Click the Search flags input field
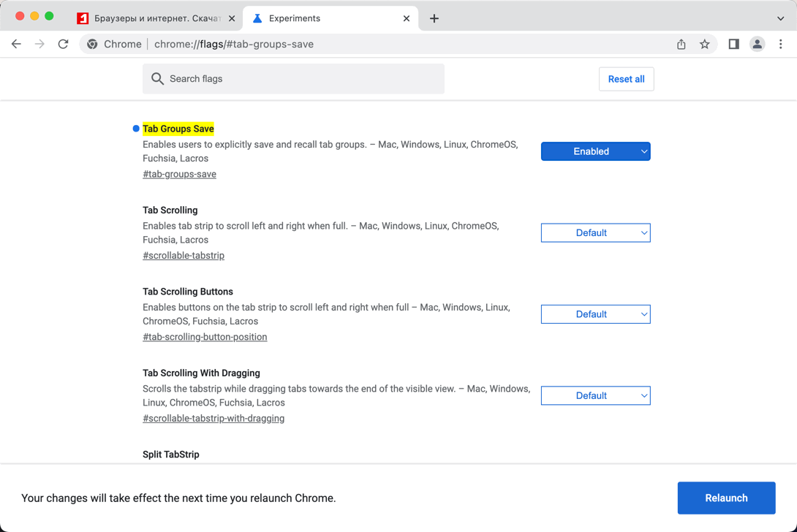Image resolution: width=797 pixels, height=532 pixels. click(300, 79)
